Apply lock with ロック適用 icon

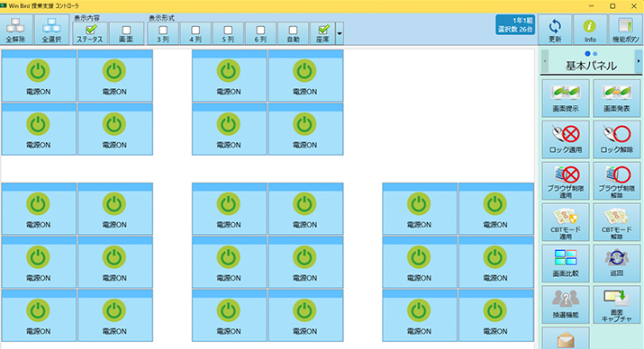[566, 139]
